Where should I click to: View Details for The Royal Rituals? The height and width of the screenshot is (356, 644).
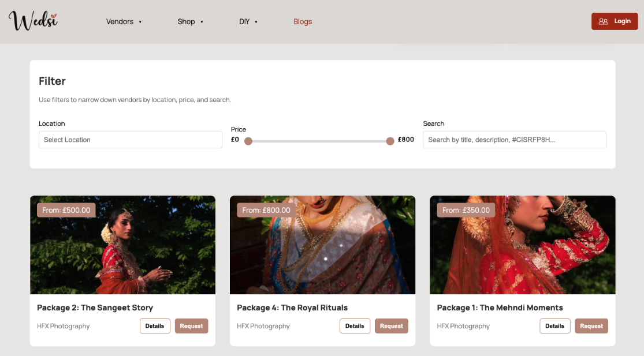[x=355, y=326]
